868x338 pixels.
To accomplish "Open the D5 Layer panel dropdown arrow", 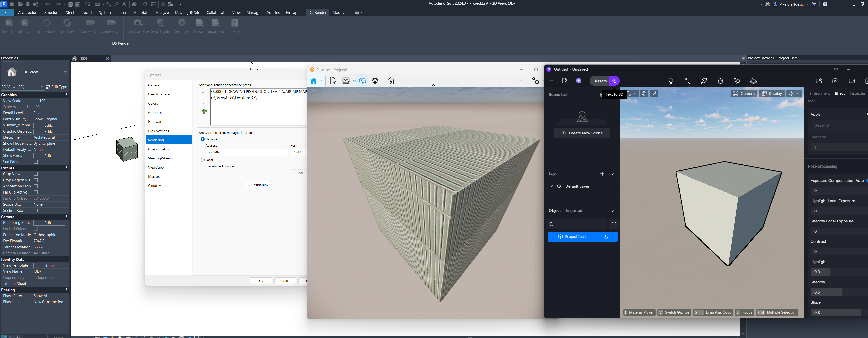I will click(612, 173).
